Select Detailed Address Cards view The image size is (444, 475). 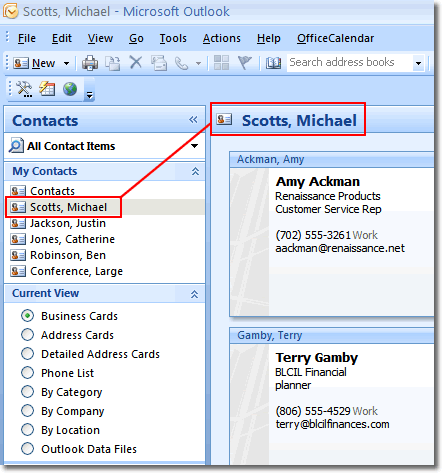27,353
